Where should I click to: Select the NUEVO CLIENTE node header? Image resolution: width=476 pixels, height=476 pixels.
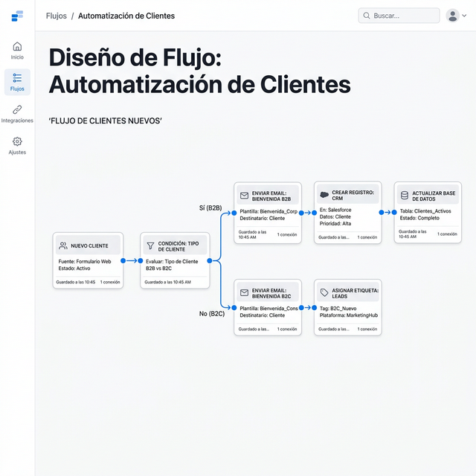[88, 245]
